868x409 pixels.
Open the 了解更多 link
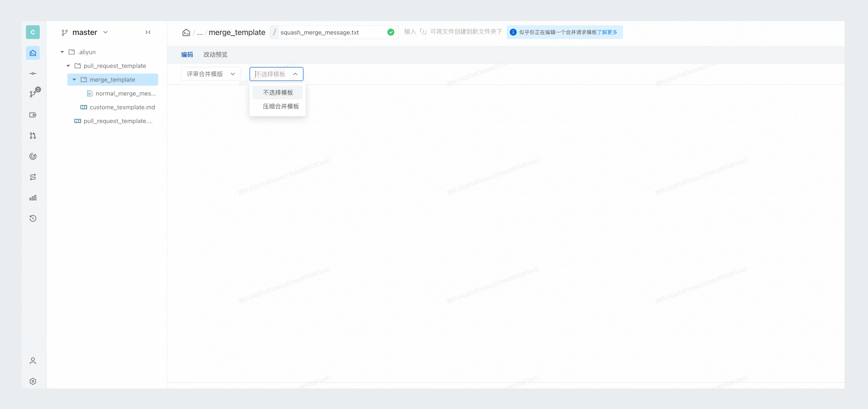(x=607, y=32)
